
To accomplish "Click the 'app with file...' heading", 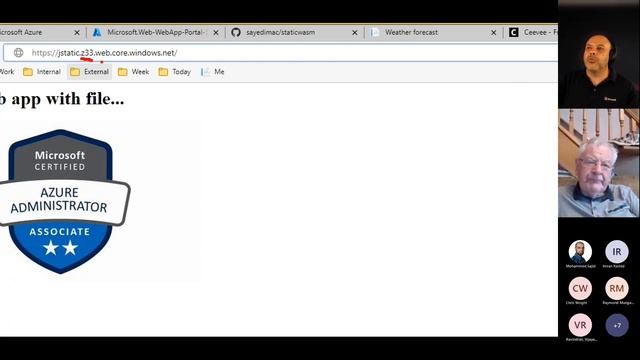I will pos(62,99).
